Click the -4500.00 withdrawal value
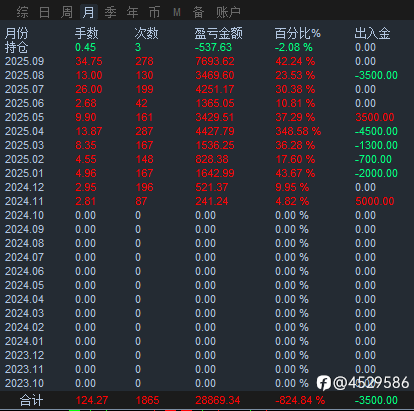414x411 pixels. pos(376,131)
